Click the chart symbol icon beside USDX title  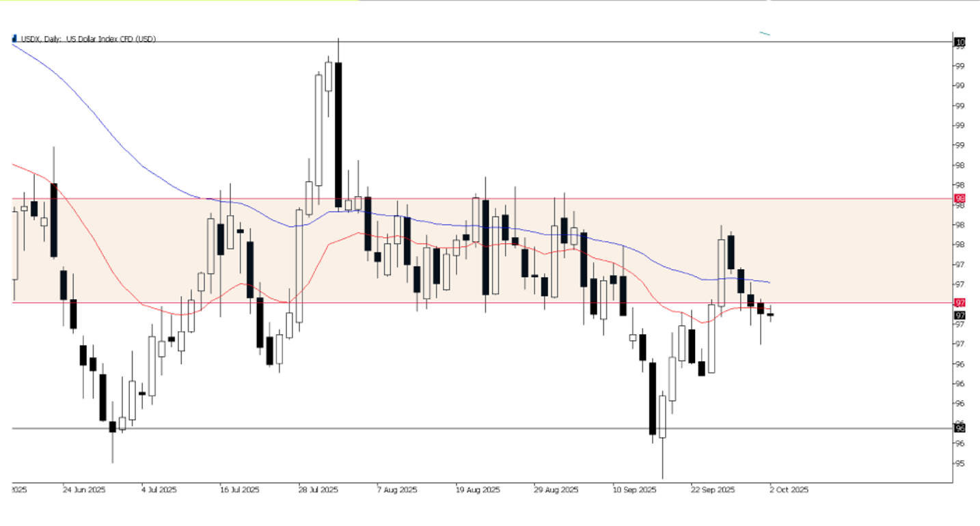click(x=14, y=39)
